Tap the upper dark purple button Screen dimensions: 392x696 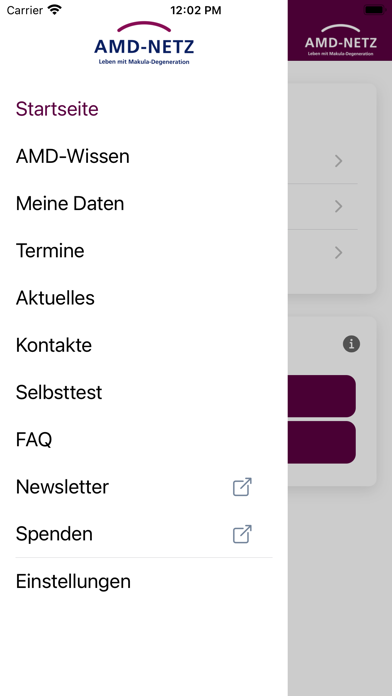pos(321,396)
